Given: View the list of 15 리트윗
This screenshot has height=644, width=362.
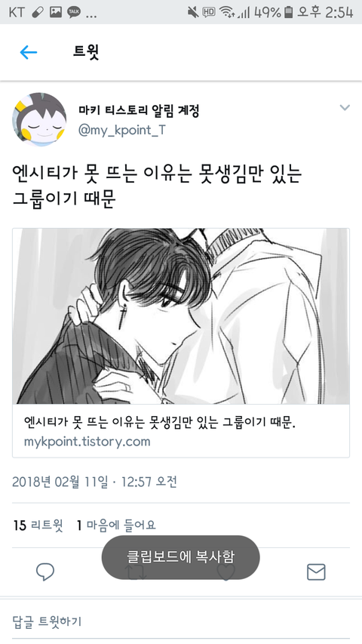Looking at the screenshot, I should pos(38,525).
